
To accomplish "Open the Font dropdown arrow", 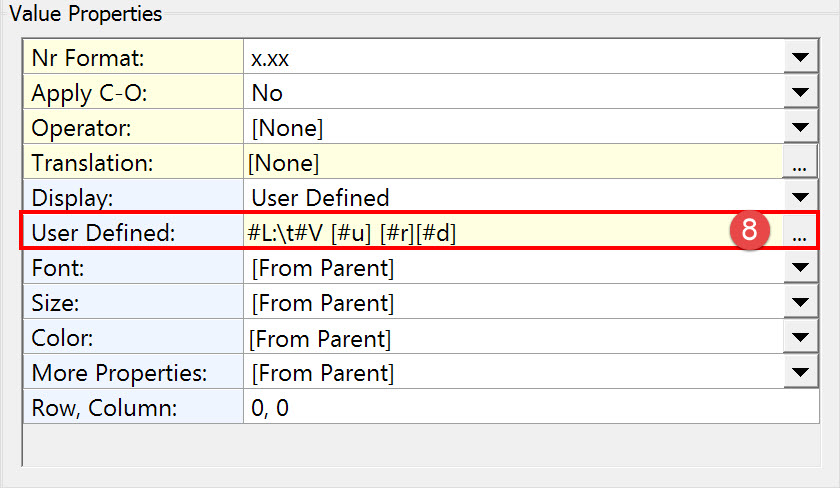I will (x=799, y=268).
